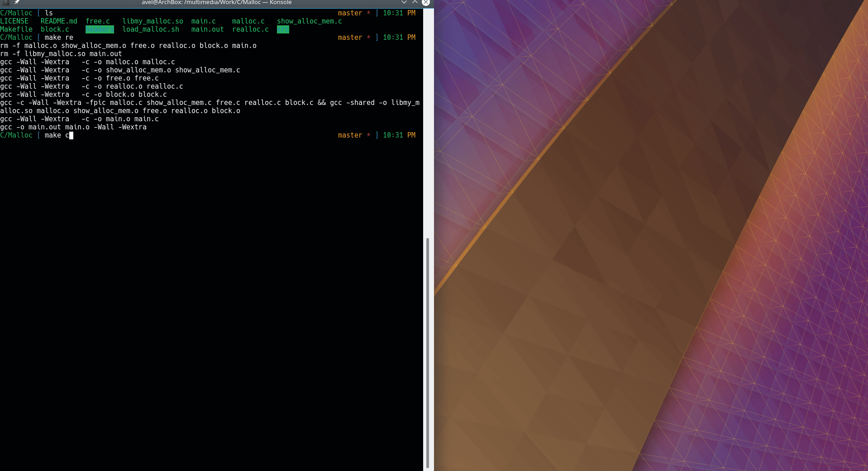
Task: Click the 'make re' command text
Action: pos(59,38)
